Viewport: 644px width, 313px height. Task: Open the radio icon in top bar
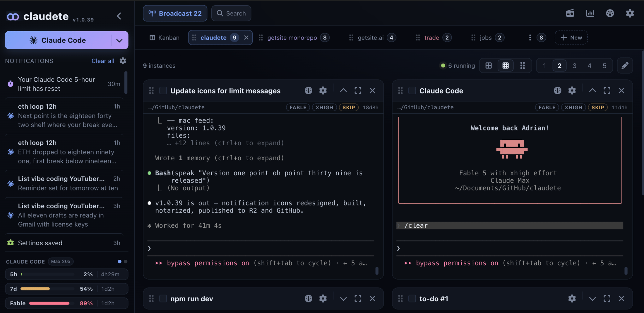tap(570, 13)
